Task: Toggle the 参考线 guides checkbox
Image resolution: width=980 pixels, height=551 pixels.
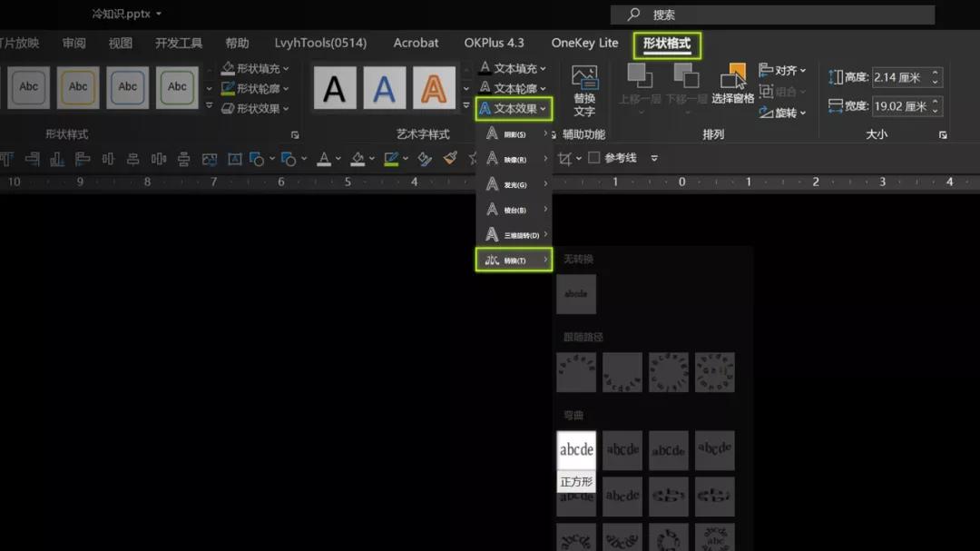Action: 594,158
